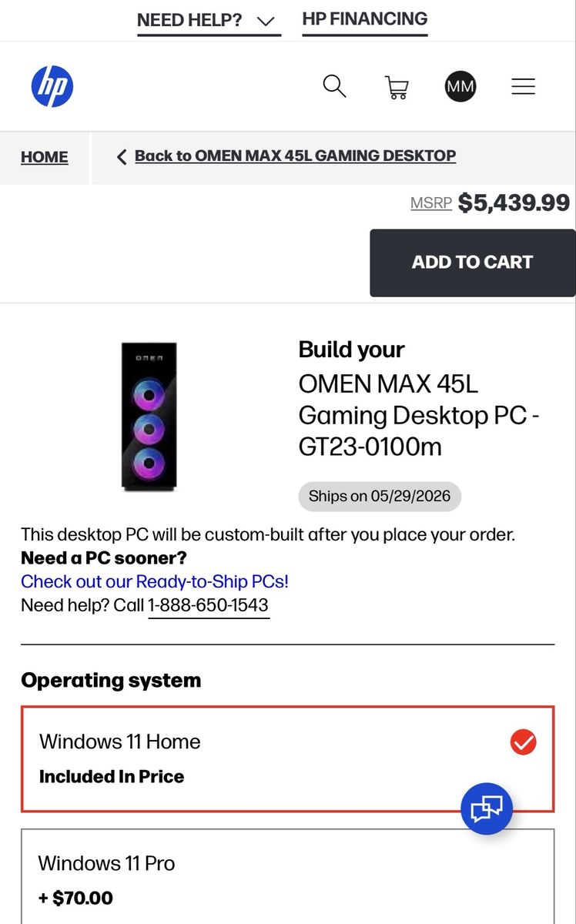576x924 pixels.
Task: Open the hamburger menu
Action: 524,86
